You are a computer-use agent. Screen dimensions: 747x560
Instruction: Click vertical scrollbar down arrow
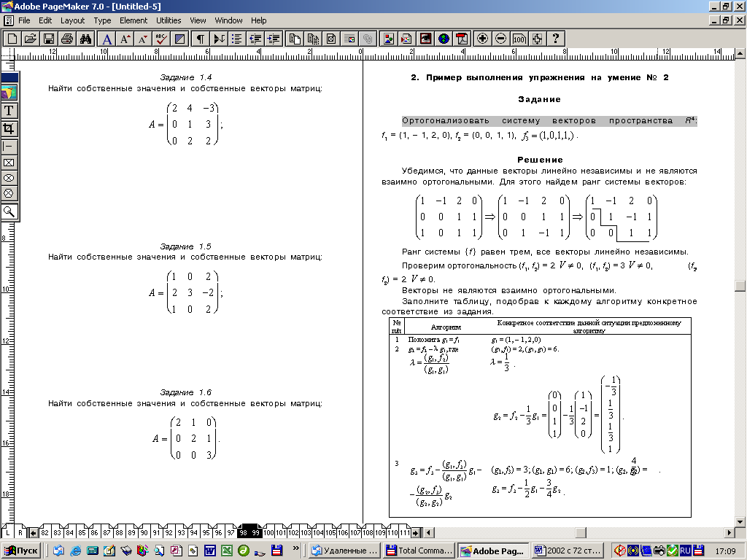pos(740,522)
